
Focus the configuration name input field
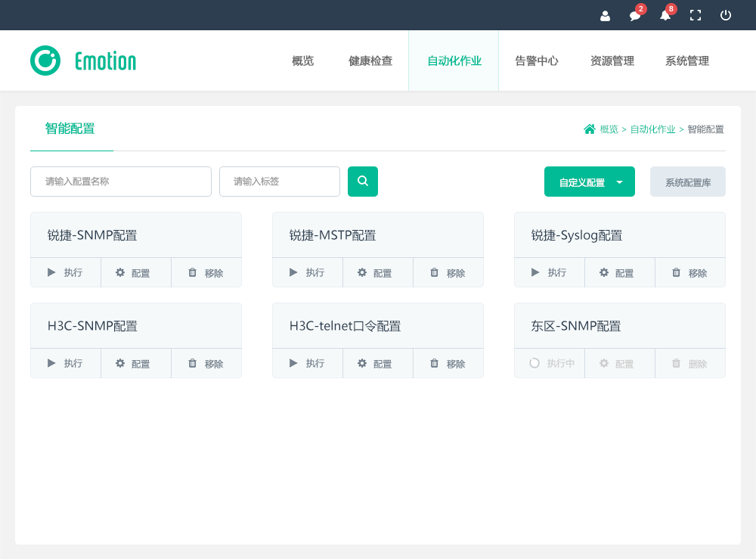[121, 182]
